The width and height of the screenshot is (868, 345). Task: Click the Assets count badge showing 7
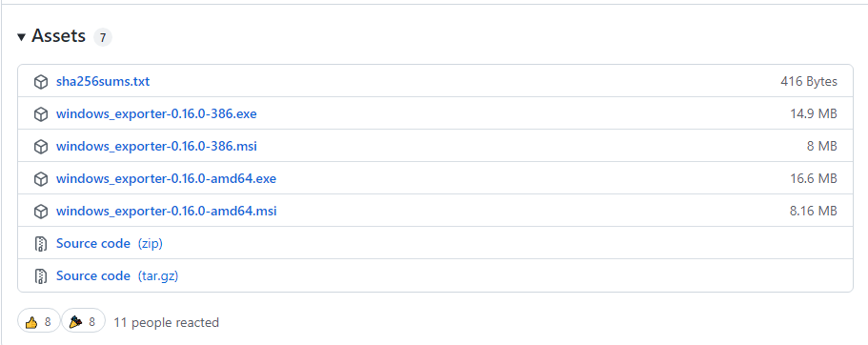[103, 38]
